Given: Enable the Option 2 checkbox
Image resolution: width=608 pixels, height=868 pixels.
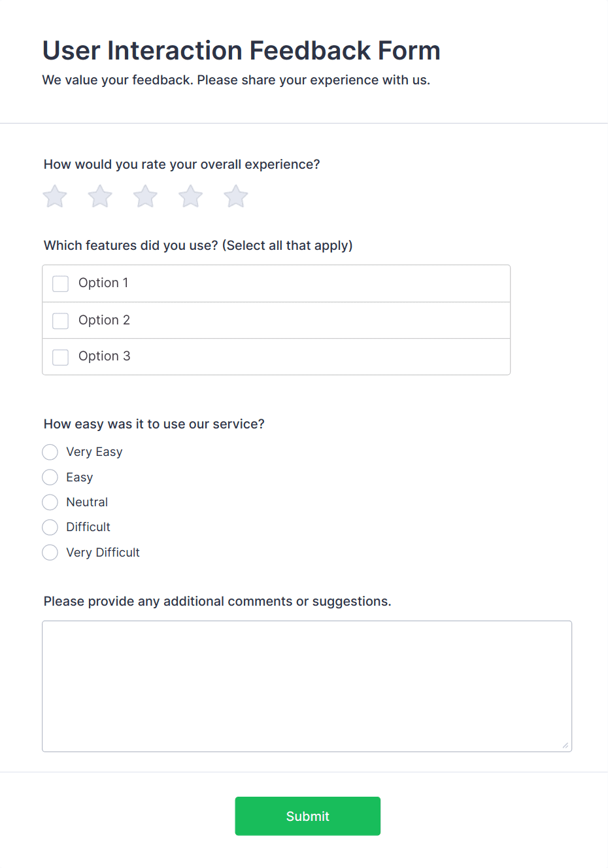Looking at the screenshot, I should click(x=60, y=320).
